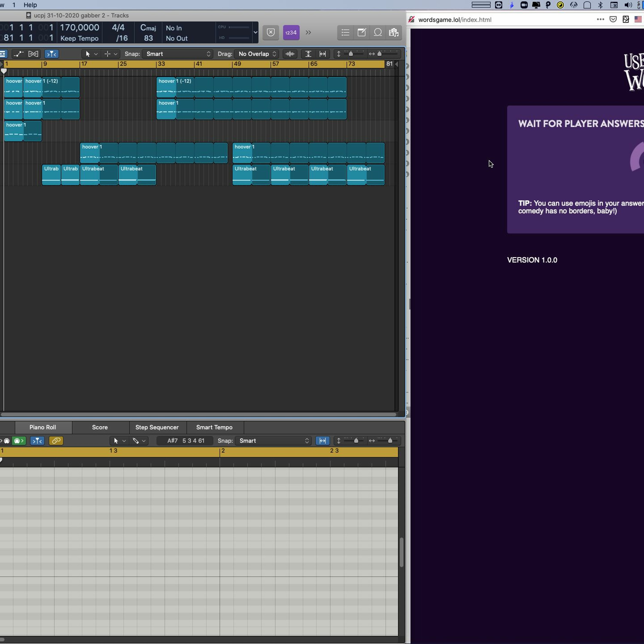
Task: Open the Keep Tempo mode menu
Action: [x=79, y=38]
